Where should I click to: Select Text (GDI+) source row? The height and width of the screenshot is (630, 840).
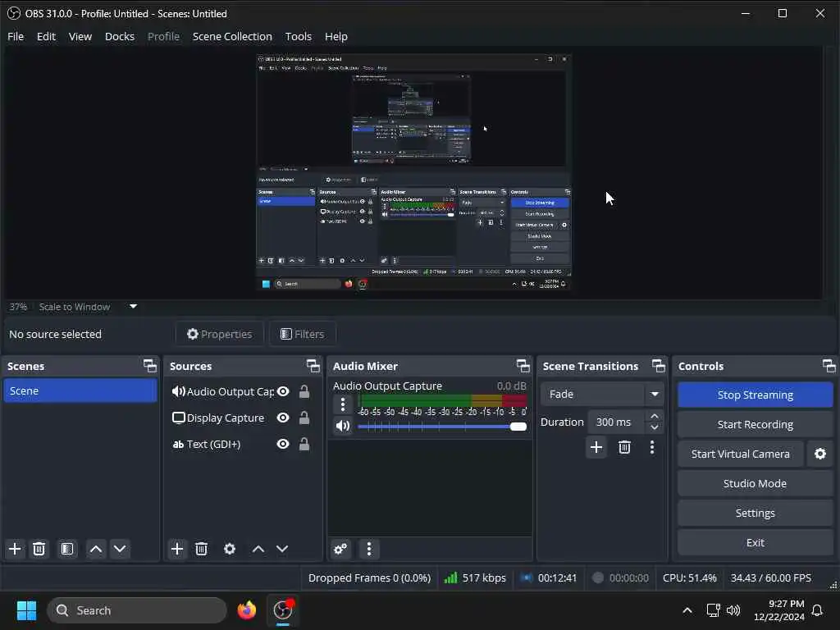(241, 444)
